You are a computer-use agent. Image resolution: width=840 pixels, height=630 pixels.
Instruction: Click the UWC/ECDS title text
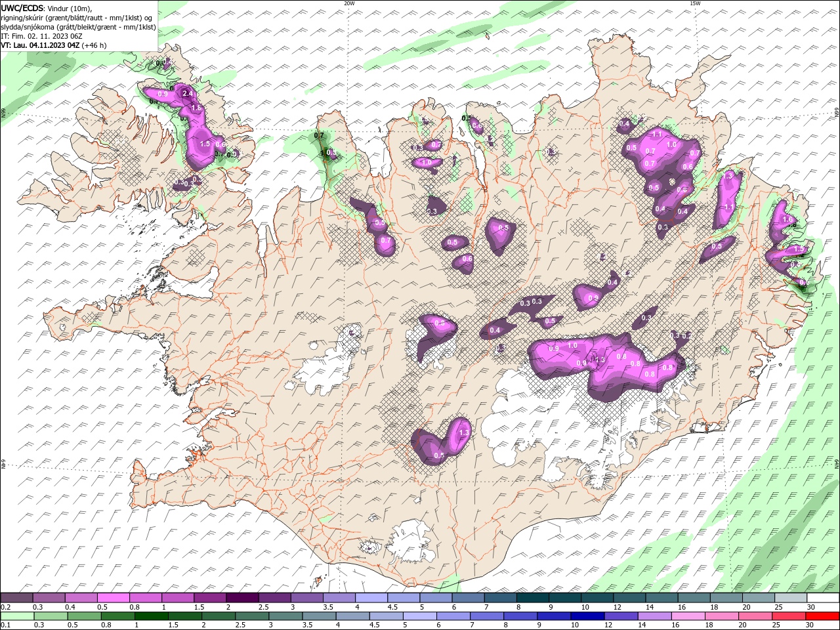pos(22,8)
